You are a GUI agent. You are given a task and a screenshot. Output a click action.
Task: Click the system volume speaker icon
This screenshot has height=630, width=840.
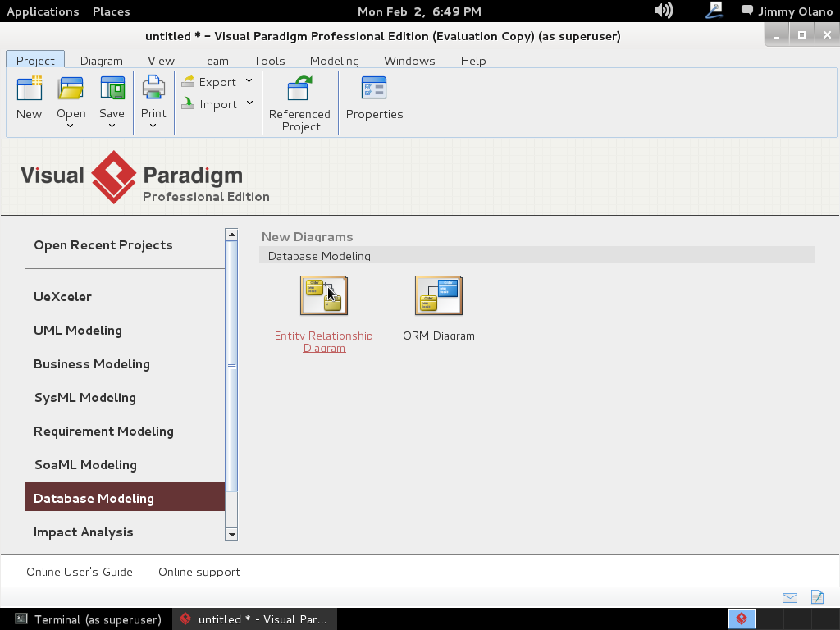click(x=663, y=11)
